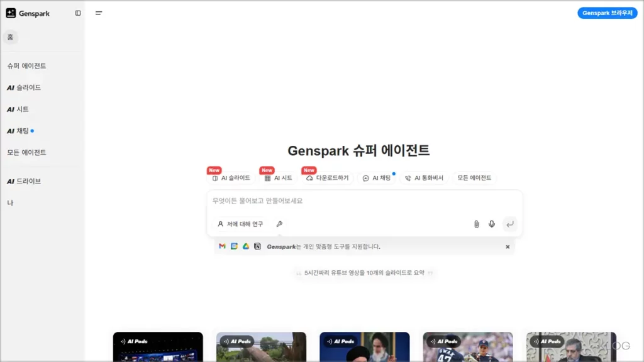Open 나 in the sidebar
Screen dimensions: 644x362
pos(10,203)
